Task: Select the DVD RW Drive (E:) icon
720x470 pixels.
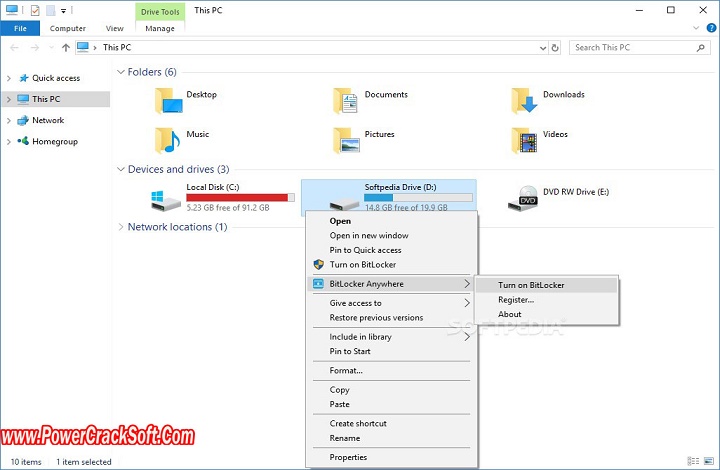Action: pyautogui.click(x=523, y=198)
